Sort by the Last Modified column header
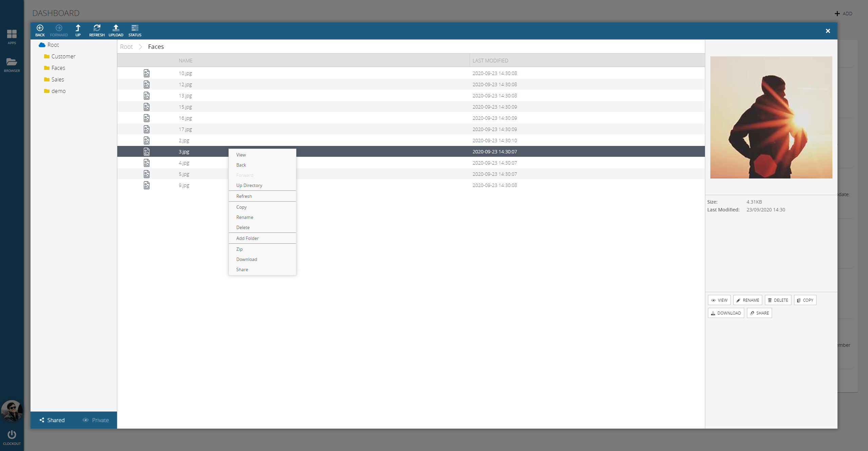This screenshot has height=451, width=868. coord(490,60)
